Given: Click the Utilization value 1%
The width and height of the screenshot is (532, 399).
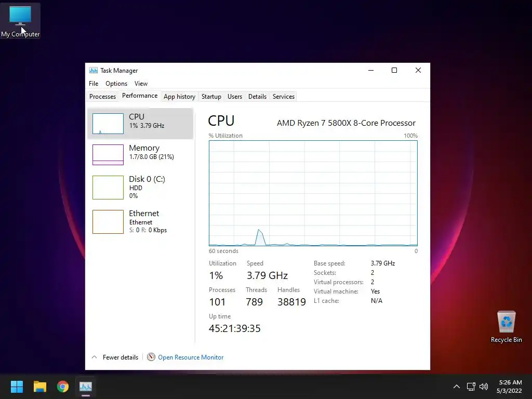Looking at the screenshot, I should (x=216, y=275).
